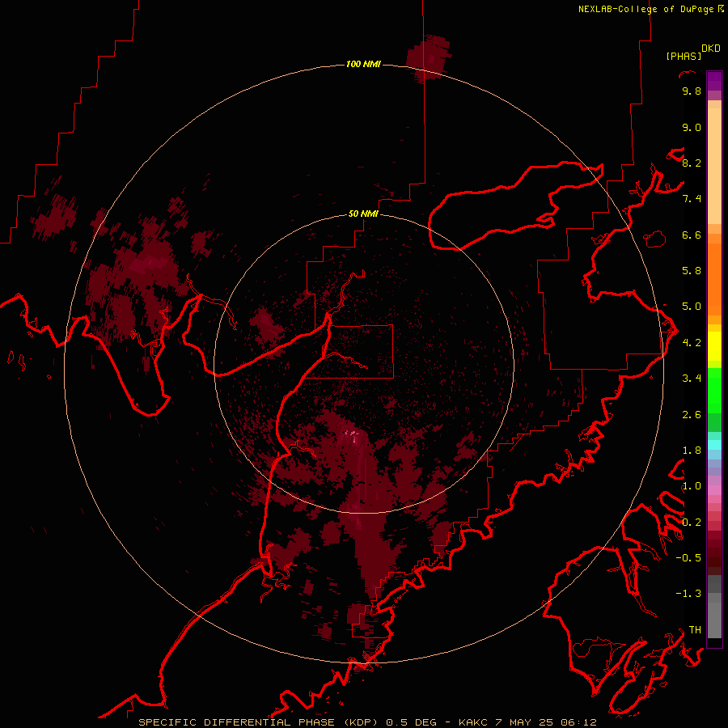Click the 9.0 value on the color scale
728x728 pixels.
pyautogui.click(x=692, y=127)
